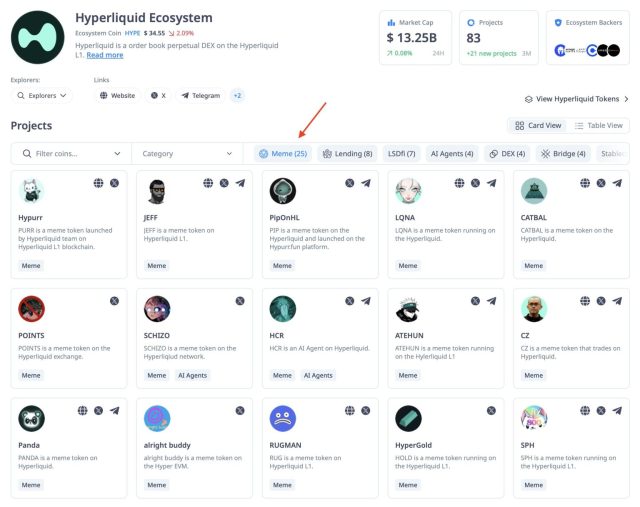Open Hypurr's X profile icon

coord(114,183)
